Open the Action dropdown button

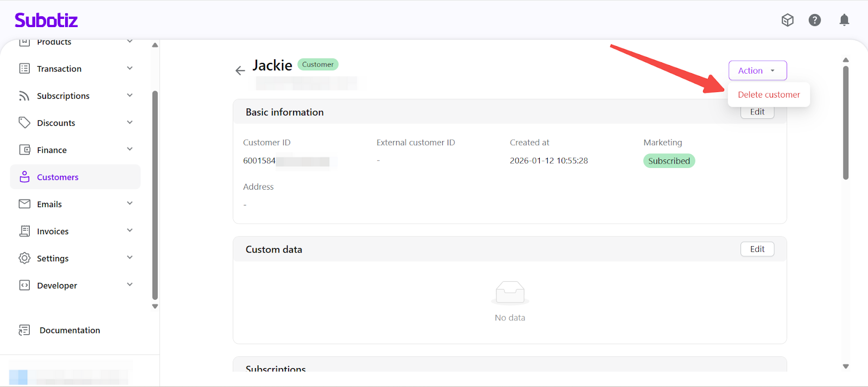[x=757, y=70]
